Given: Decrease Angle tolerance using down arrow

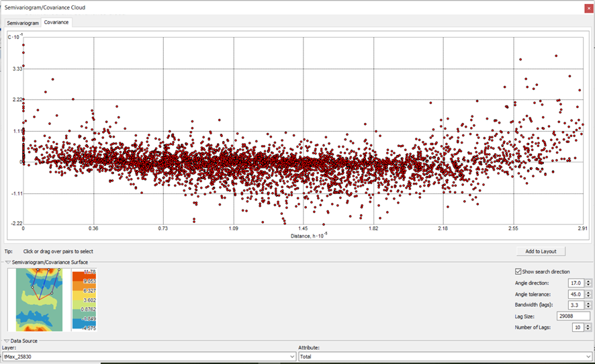Looking at the screenshot, I should coord(588,296).
